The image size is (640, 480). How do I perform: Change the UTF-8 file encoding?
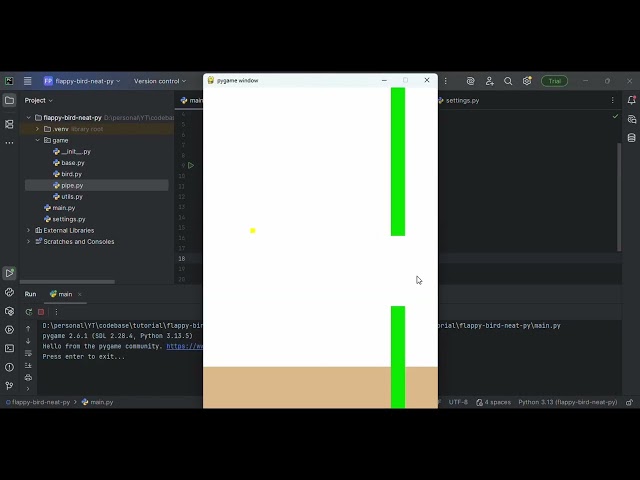(458, 402)
